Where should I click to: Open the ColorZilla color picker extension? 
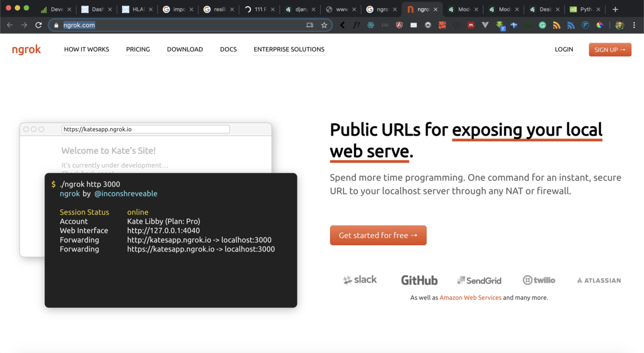[x=599, y=25]
